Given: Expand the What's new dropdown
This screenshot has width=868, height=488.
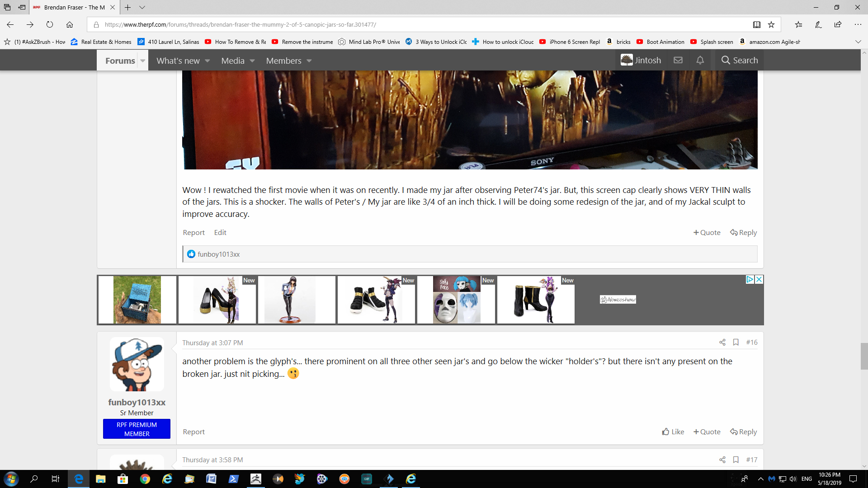Looking at the screenshot, I should (208, 61).
